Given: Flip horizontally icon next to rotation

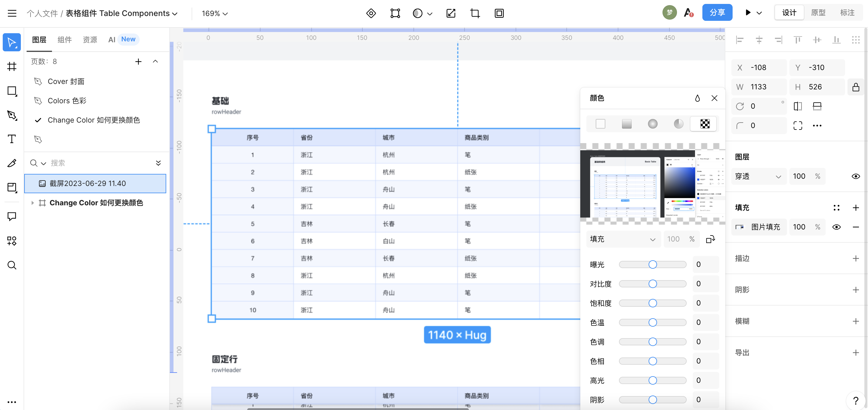Looking at the screenshot, I should pos(798,106).
